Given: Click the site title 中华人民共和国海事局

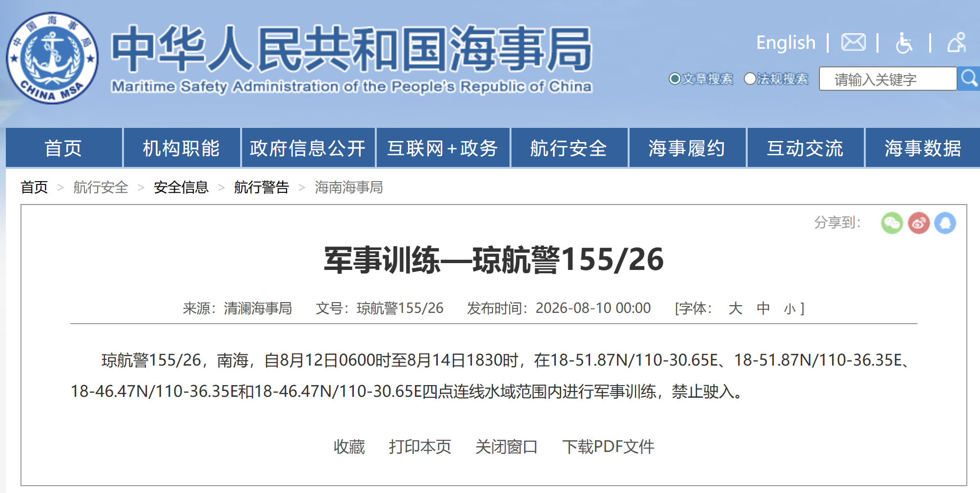Looking at the screenshot, I should (x=352, y=49).
